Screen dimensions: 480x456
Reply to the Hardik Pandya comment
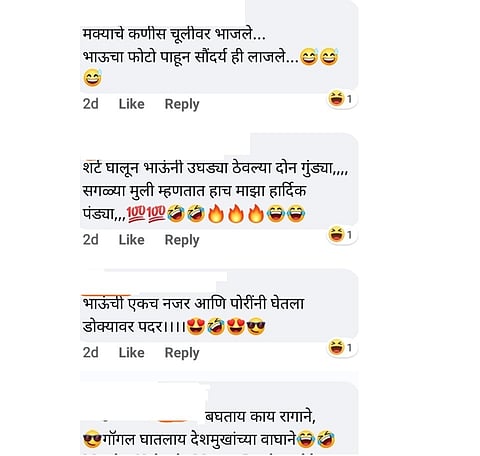pyautogui.click(x=182, y=240)
